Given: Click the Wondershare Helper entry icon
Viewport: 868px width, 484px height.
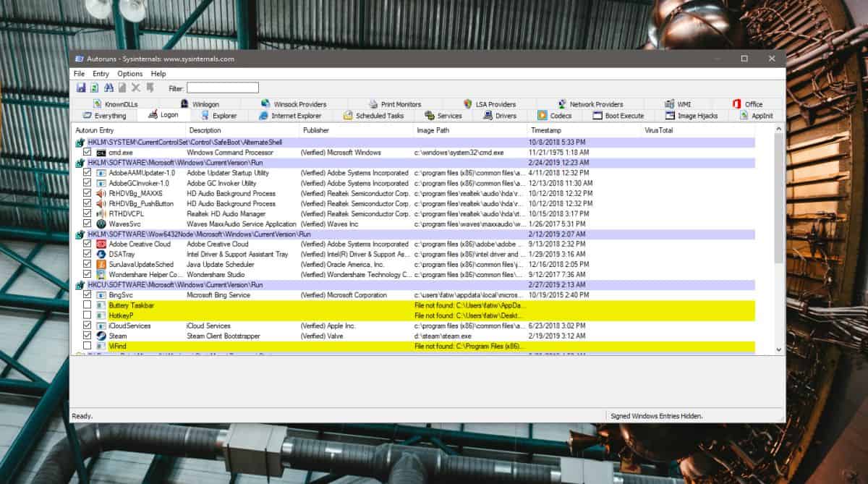Looking at the screenshot, I should click(x=101, y=274).
